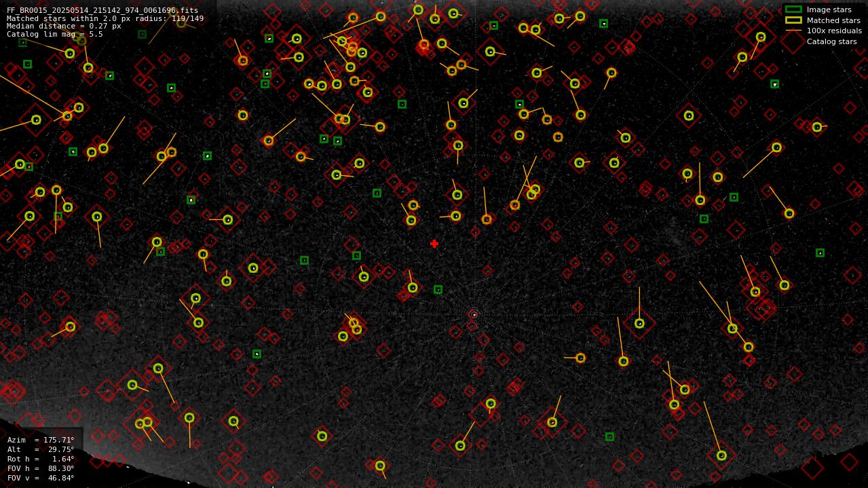Click the red Catalog stars legend diamond
868x488 pixels.
793,41
